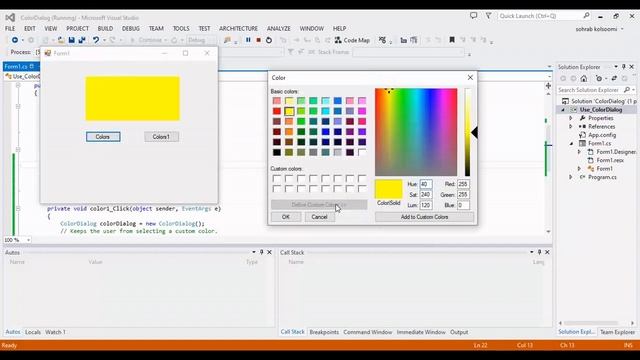640x360 pixels.
Task: Switch to the Team Explorer tab
Action: click(x=617, y=332)
